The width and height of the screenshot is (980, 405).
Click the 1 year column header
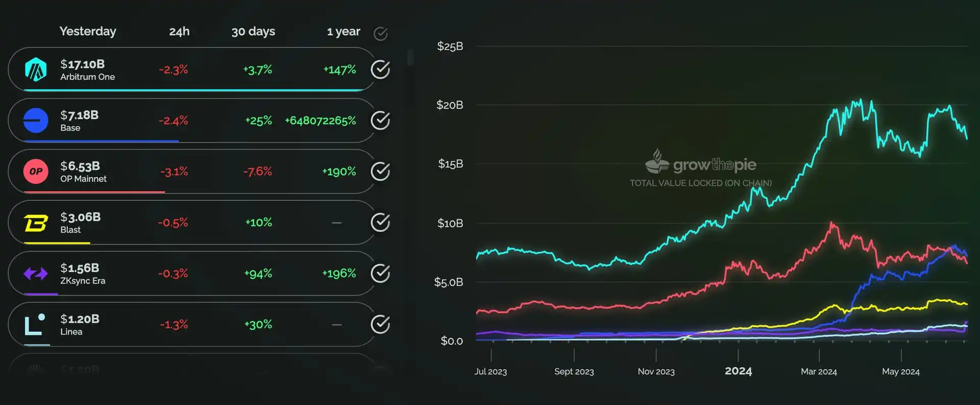[x=344, y=32]
